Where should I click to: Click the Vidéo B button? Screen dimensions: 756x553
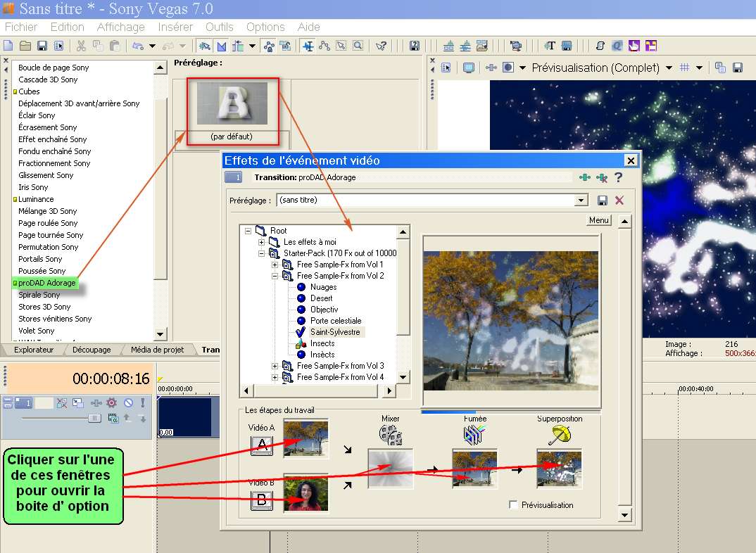coord(262,500)
